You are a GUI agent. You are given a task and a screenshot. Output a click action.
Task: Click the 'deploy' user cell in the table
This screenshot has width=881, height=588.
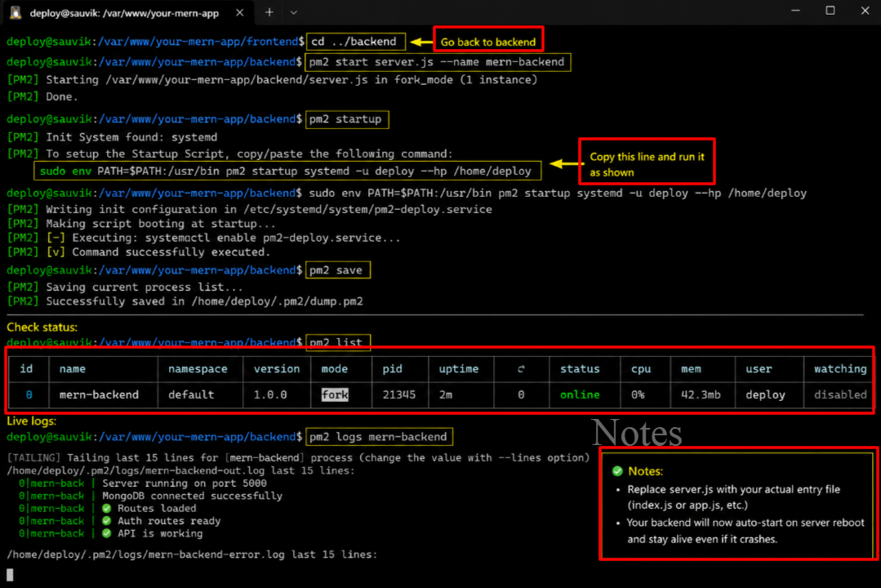pos(765,394)
